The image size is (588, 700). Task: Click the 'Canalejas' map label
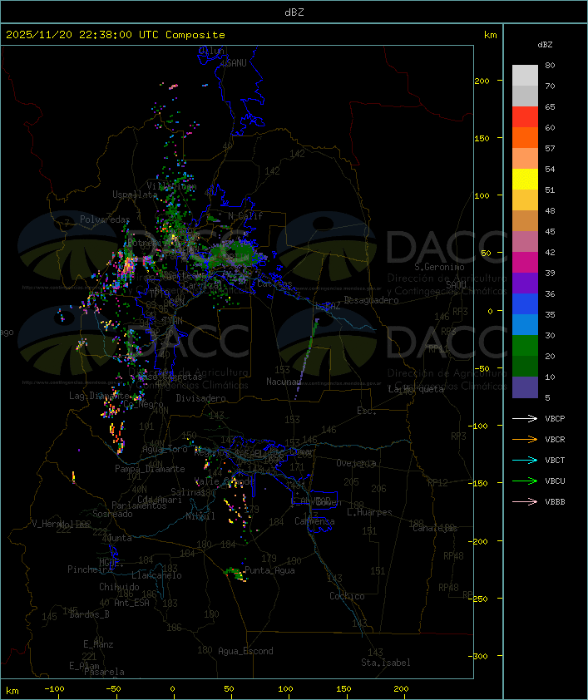coord(435,529)
